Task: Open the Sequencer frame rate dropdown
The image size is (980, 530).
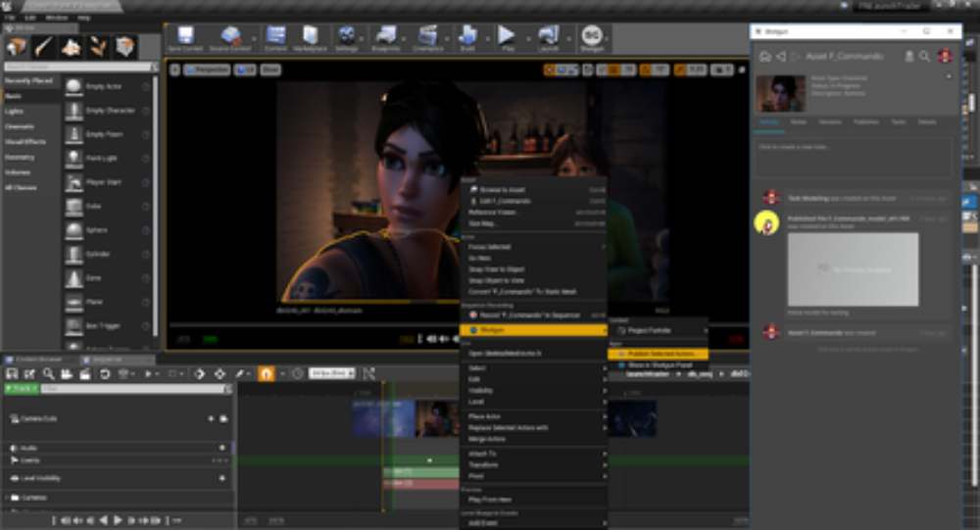Action: coord(331,374)
